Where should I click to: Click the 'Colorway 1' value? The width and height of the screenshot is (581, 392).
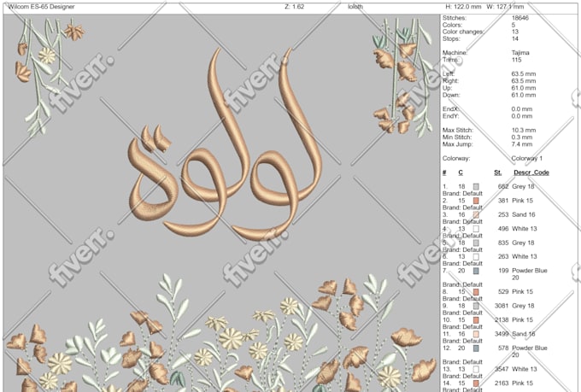pyautogui.click(x=527, y=158)
